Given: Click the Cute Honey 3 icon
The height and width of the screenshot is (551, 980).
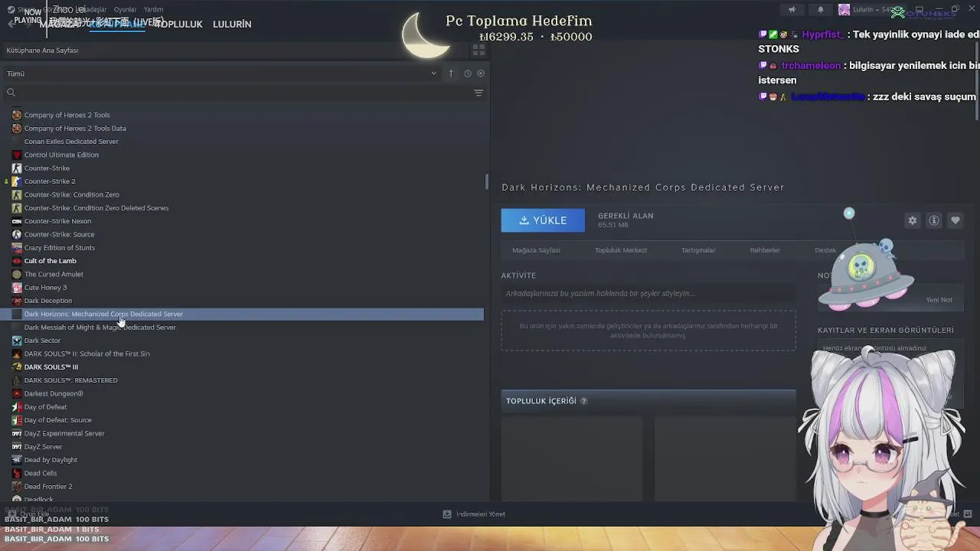Looking at the screenshot, I should [x=17, y=288].
